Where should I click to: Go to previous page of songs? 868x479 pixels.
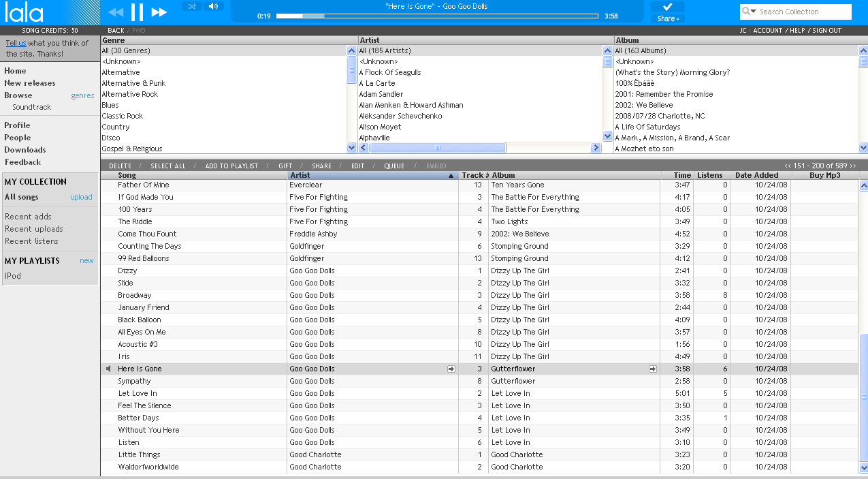tap(788, 166)
